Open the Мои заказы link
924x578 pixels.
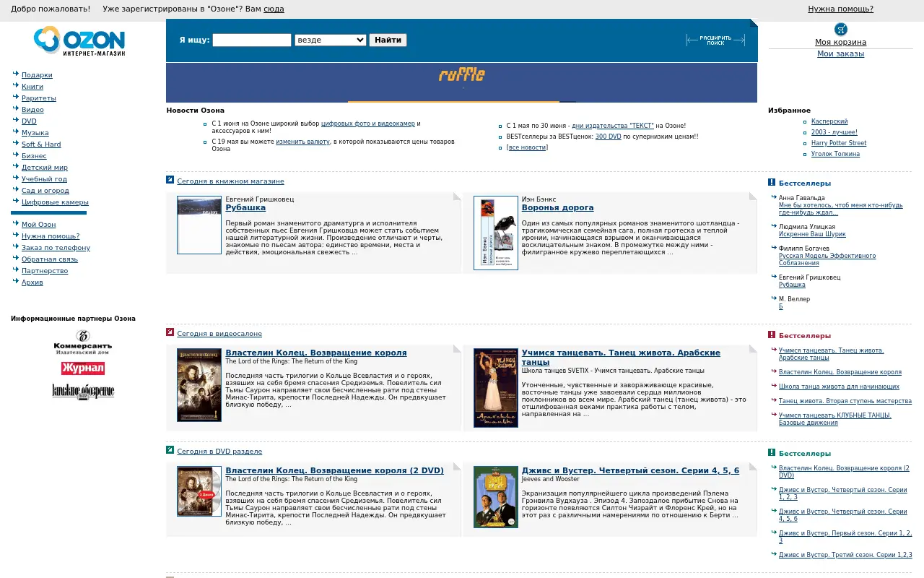pyautogui.click(x=840, y=54)
